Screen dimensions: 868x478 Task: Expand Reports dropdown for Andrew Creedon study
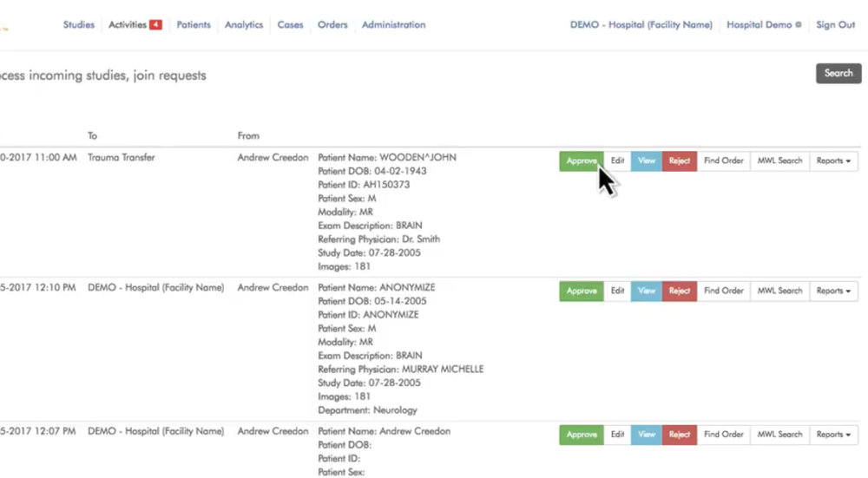[x=833, y=435]
